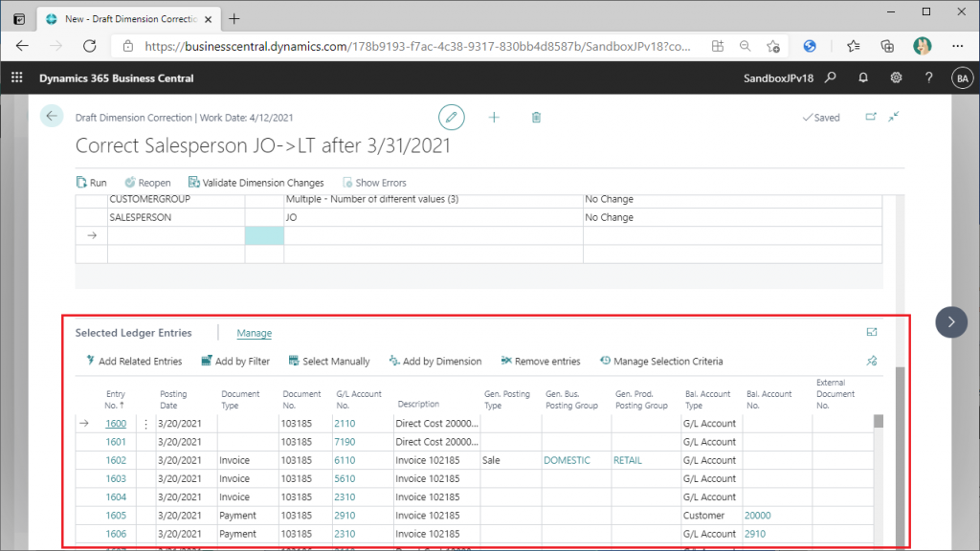
Task: Open entry number 1600 link
Action: point(116,423)
